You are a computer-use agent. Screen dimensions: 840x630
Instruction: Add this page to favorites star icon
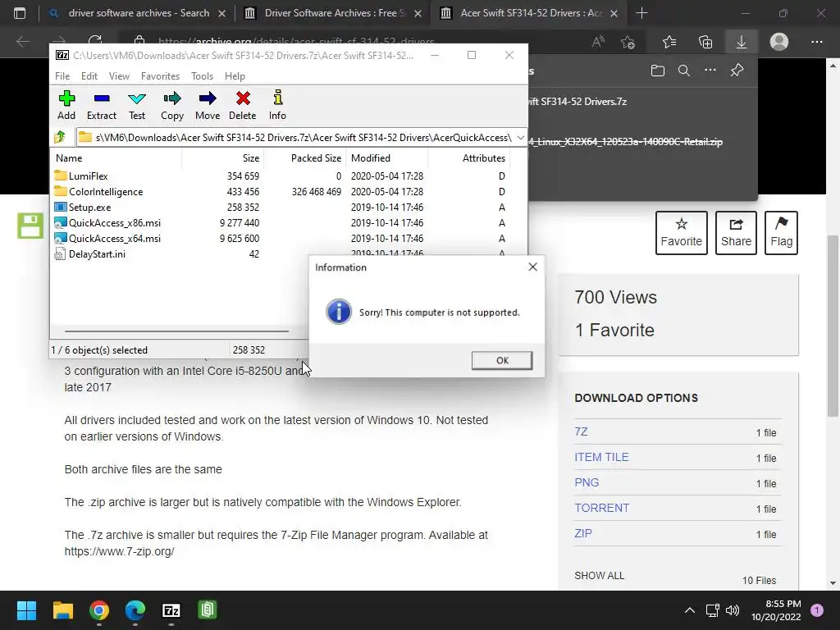628,42
